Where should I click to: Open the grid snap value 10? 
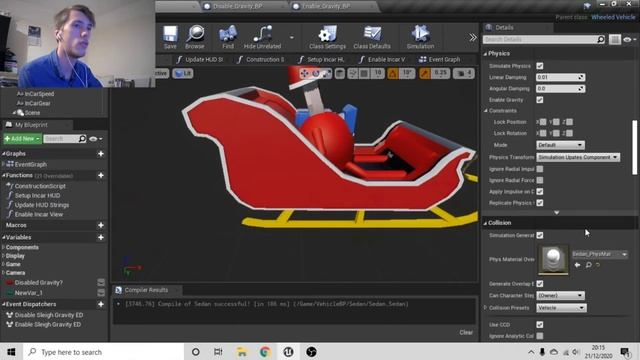point(378,73)
